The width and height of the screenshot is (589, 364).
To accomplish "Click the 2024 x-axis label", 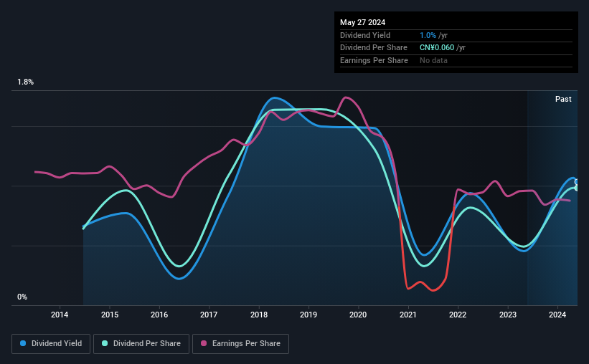I will tap(557, 315).
